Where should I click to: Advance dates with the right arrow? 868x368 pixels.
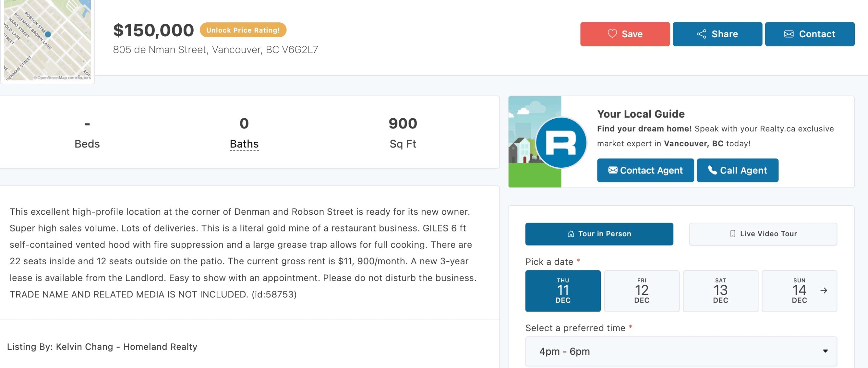coord(824,290)
